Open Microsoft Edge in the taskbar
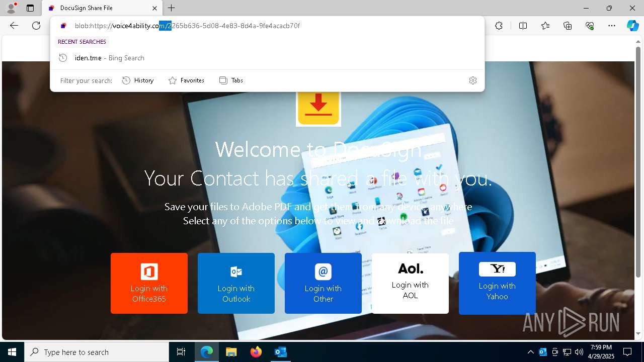The height and width of the screenshot is (362, 644). (x=207, y=352)
